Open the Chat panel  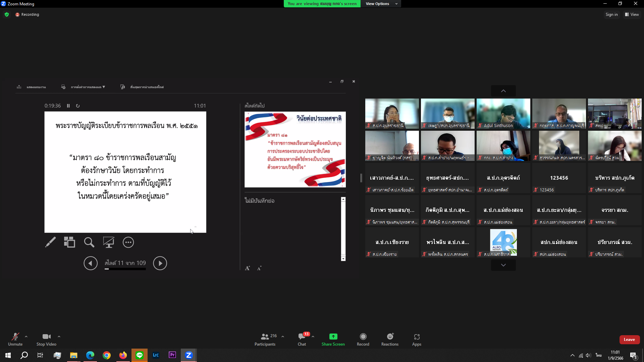coord(302,339)
